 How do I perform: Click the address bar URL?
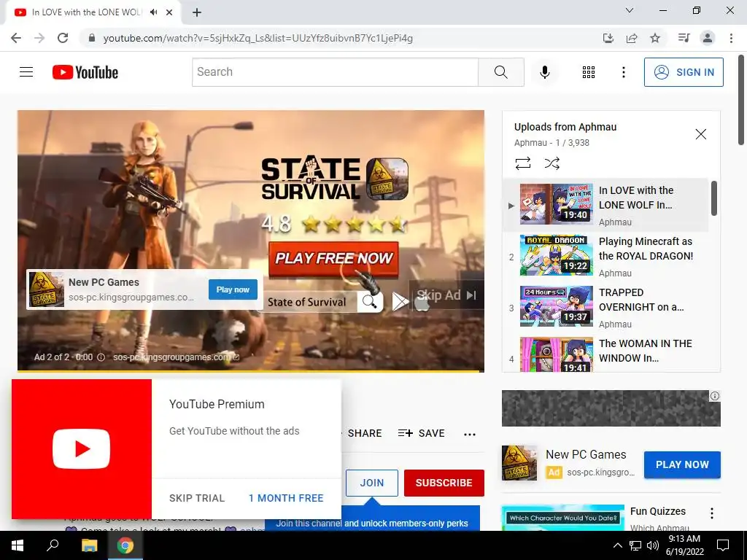258,38
